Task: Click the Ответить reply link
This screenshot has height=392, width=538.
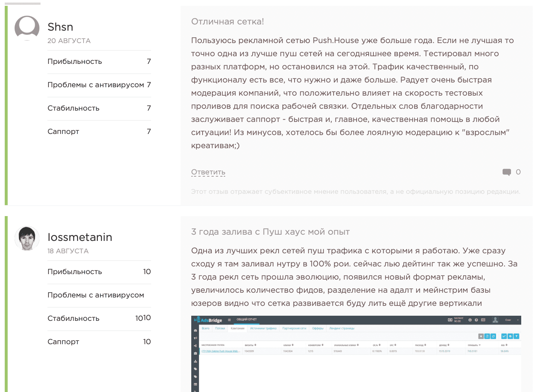Action: pos(208,172)
